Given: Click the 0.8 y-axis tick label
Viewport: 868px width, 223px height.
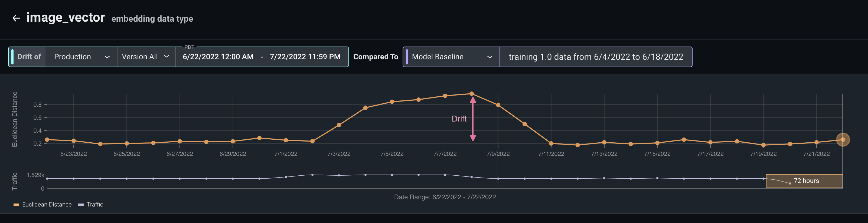Looking at the screenshot, I should pyautogui.click(x=37, y=105).
